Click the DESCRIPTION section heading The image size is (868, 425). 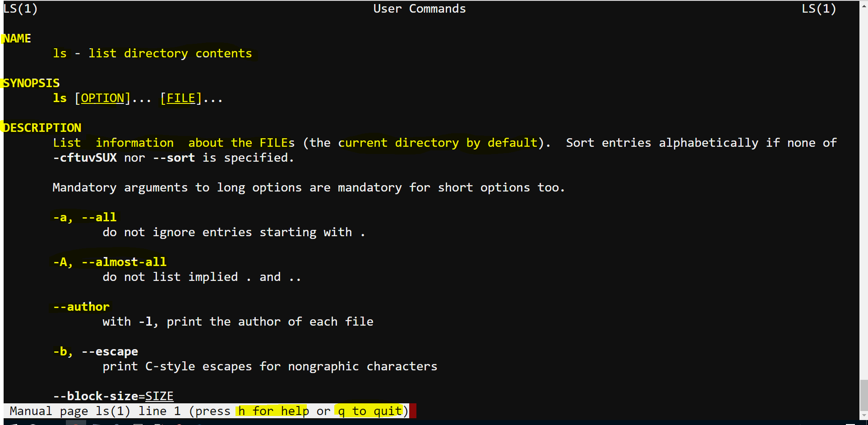point(42,128)
